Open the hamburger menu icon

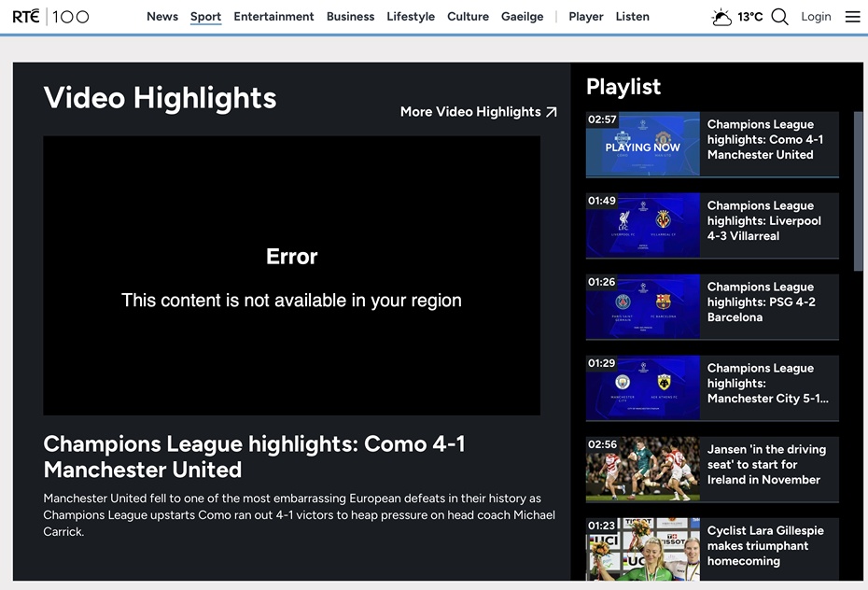click(852, 17)
